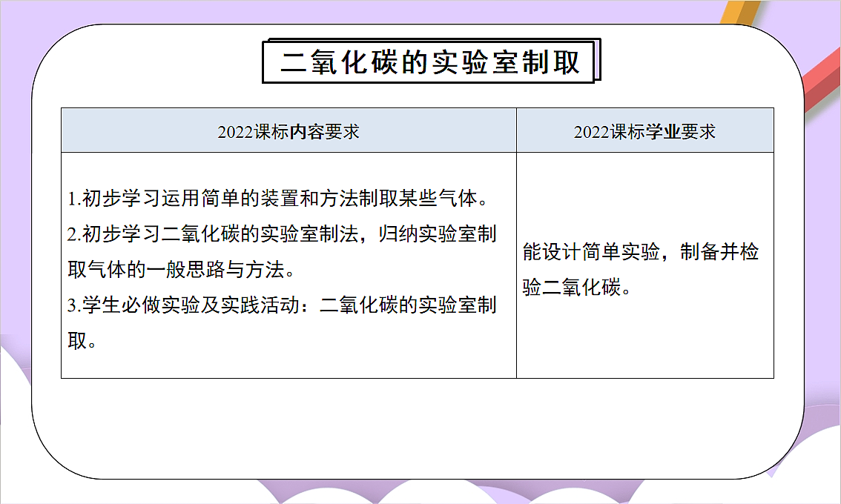Select the entire two-column table
This screenshot has height=504, width=841.
tap(418, 243)
